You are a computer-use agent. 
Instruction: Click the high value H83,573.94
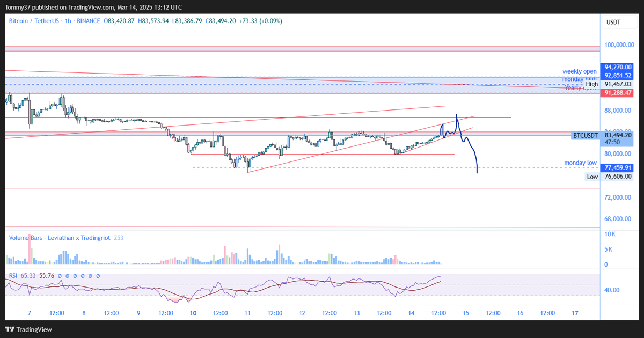(153, 21)
